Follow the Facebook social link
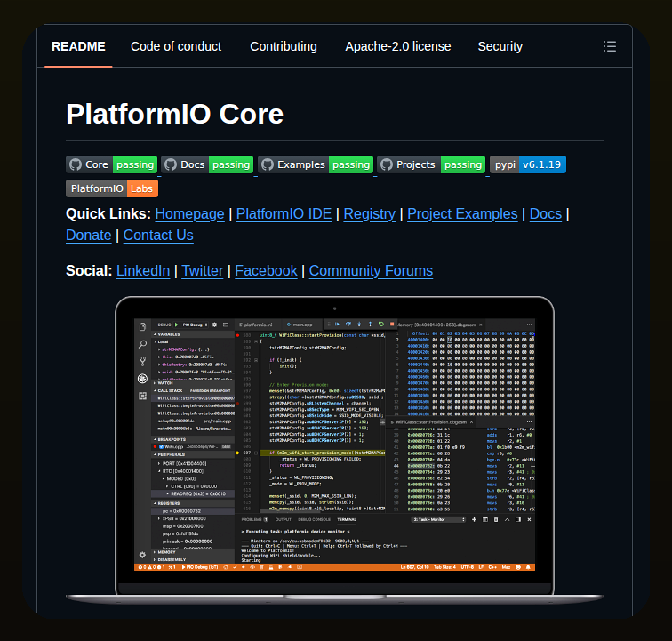 coord(266,271)
